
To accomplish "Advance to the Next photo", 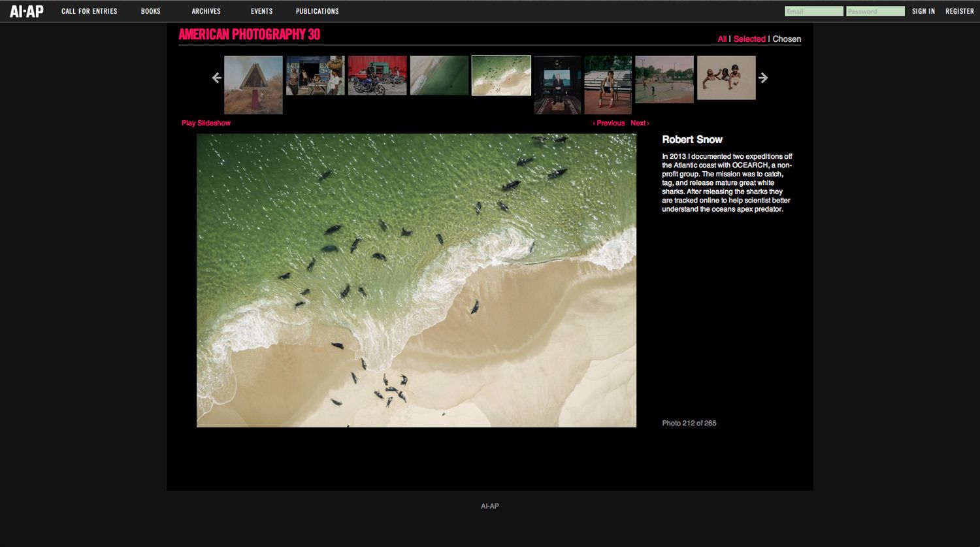I will click(640, 123).
